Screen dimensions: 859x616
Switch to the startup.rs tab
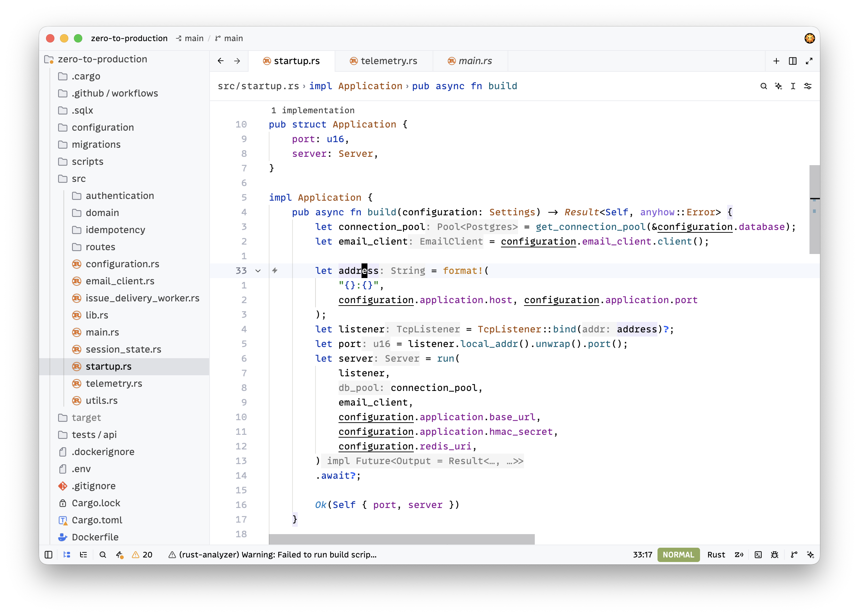[x=291, y=61]
